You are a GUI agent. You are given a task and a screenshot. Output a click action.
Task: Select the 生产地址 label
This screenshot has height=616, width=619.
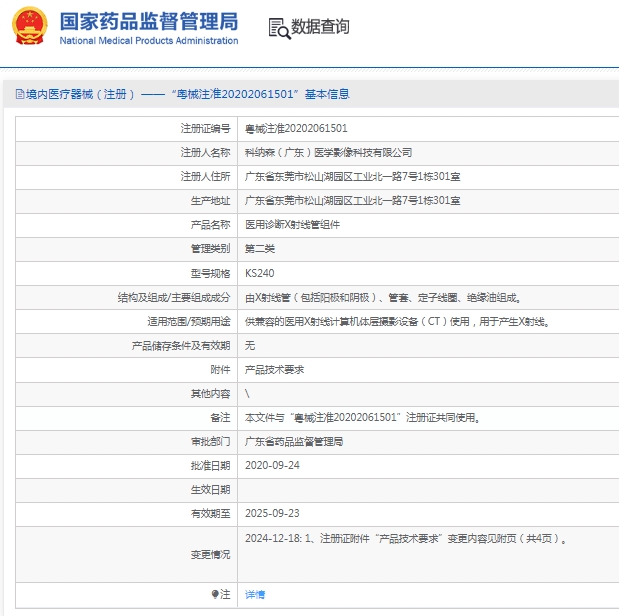pyautogui.click(x=210, y=201)
